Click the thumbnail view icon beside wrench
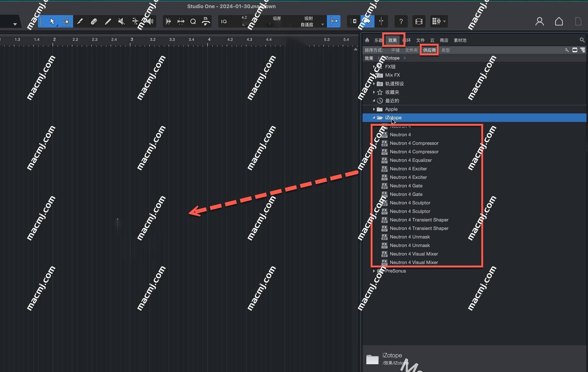This screenshot has width=588, height=372. (x=575, y=50)
